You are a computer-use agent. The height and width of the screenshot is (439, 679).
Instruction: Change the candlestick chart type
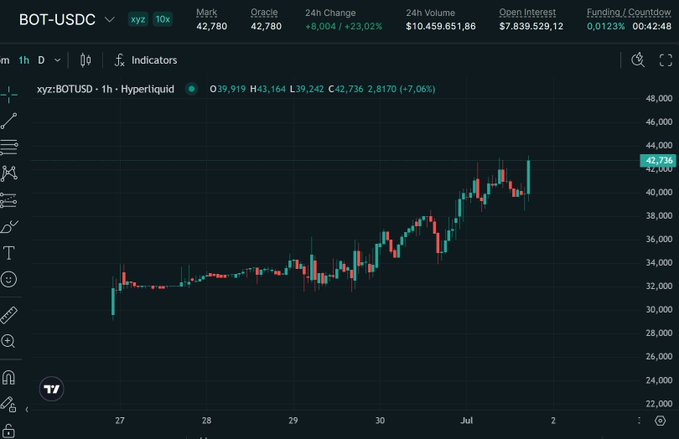pos(86,60)
